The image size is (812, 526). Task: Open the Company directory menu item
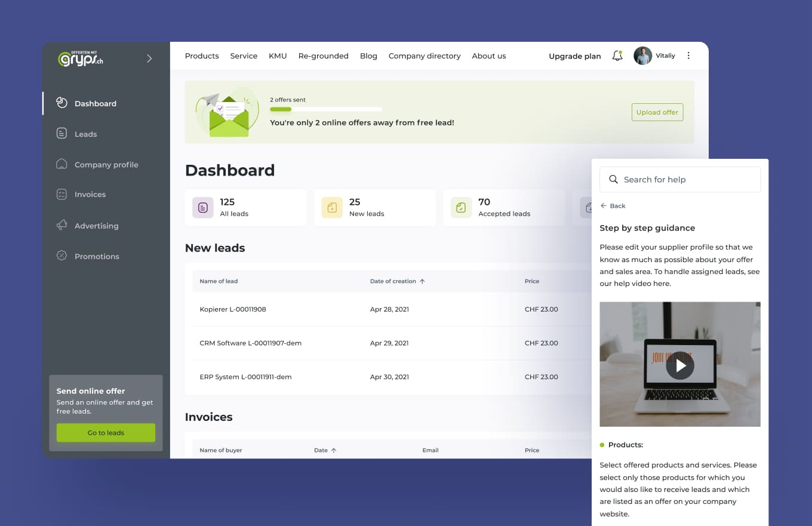click(x=425, y=56)
